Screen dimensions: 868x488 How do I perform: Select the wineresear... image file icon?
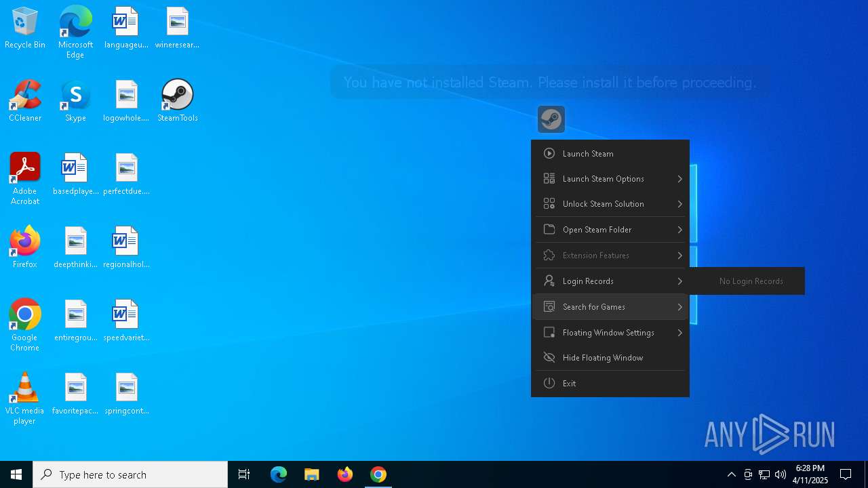tap(177, 28)
